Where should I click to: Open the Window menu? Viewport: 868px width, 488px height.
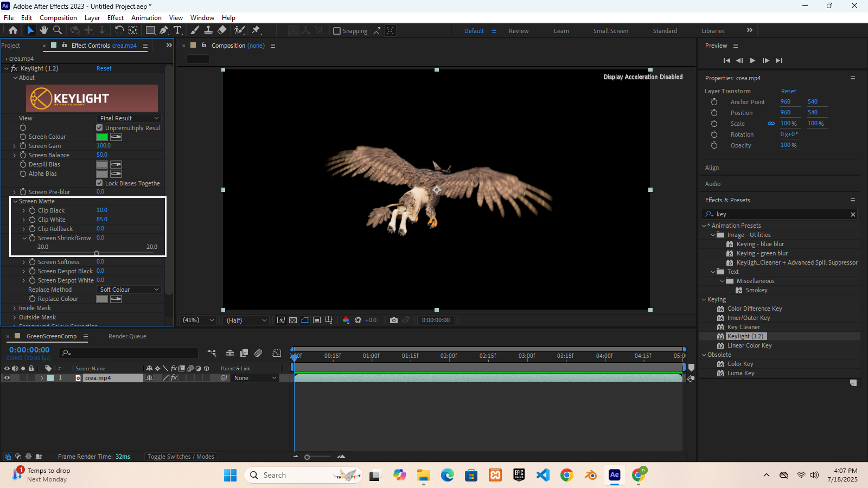(202, 18)
